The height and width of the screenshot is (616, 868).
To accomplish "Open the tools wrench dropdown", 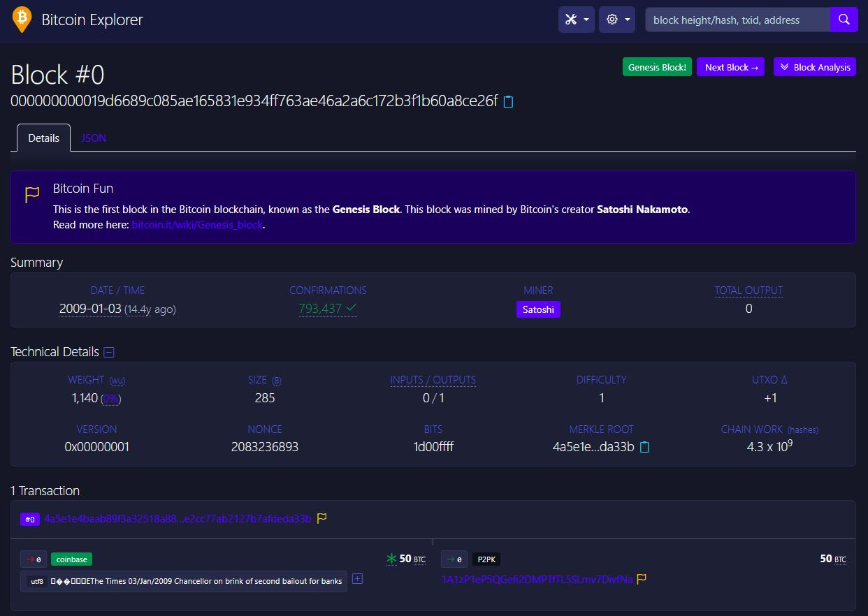I will click(577, 20).
